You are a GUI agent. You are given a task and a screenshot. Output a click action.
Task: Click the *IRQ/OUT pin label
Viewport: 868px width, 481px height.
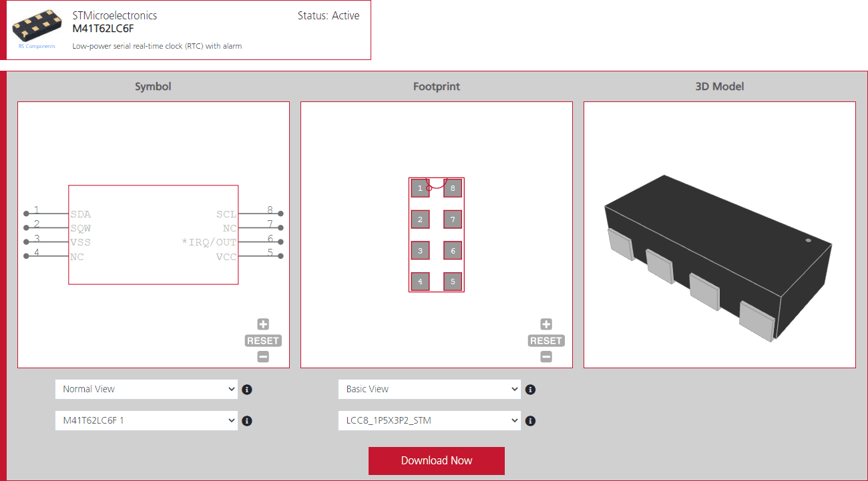tap(209, 242)
